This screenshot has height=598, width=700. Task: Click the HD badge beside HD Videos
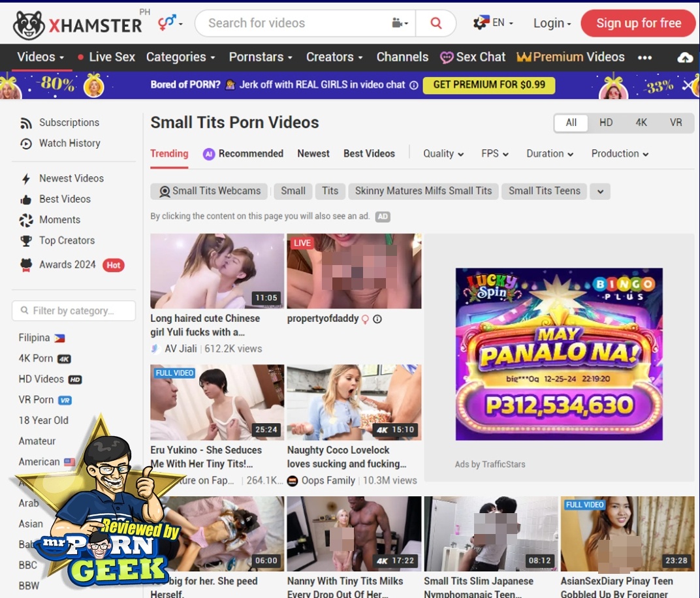(75, 380)
